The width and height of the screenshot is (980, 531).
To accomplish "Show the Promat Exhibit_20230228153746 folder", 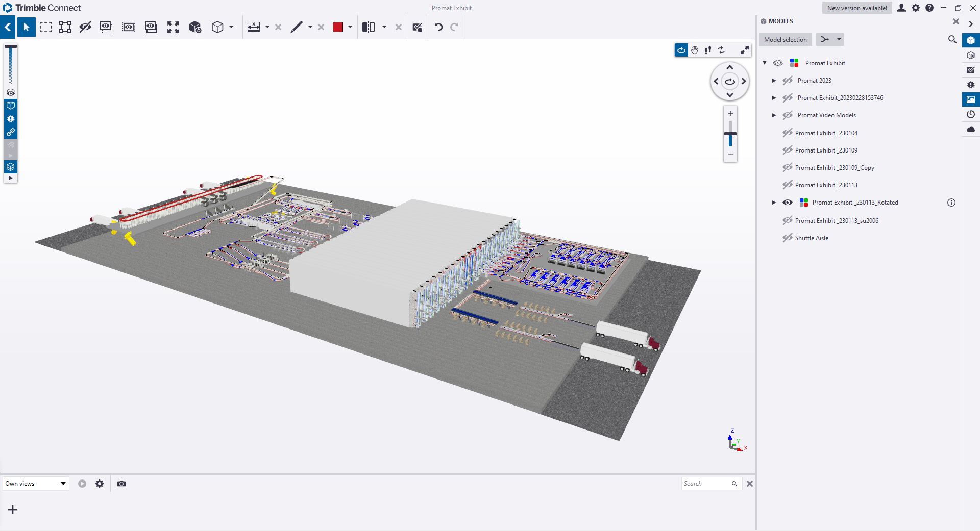I will click(x=788, y=98).
